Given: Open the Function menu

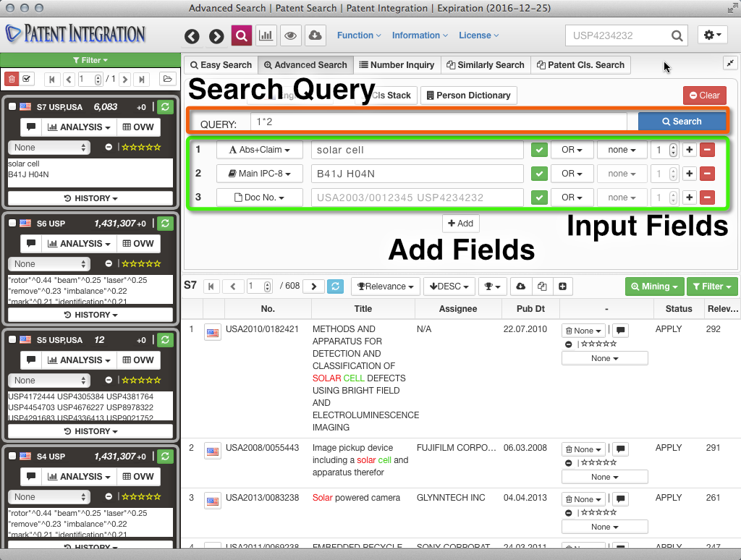Looking at the screenshot, I should tap(359, 35).
